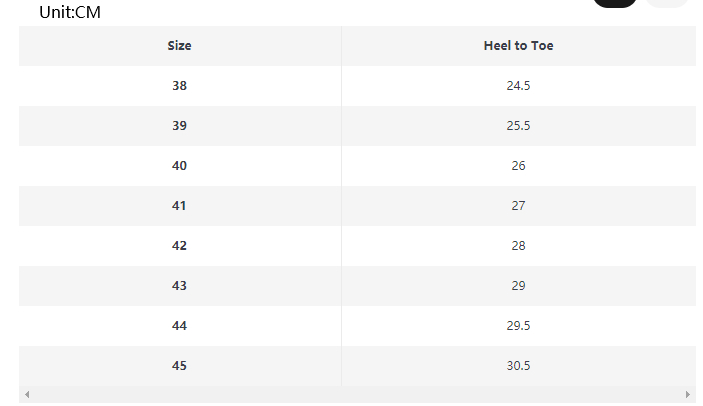Select the size 45 cell
This screenshot has height=406, width=703.
[x=180, y=366]
